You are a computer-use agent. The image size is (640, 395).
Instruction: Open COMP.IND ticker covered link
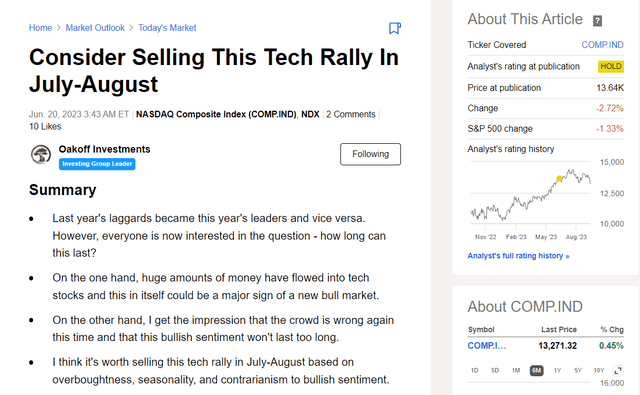(x=602, y=45)
